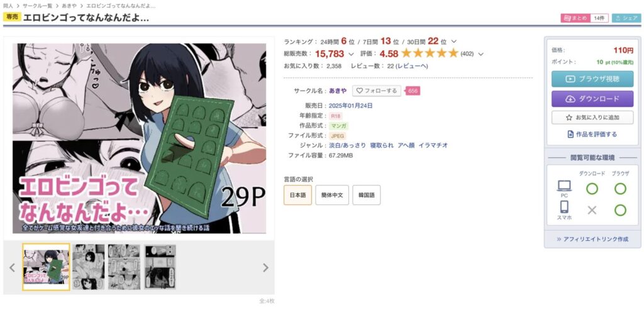Expand the 評価 rating breakdown chevron
This screenshot has width=644, height=310.
point(481,54)
